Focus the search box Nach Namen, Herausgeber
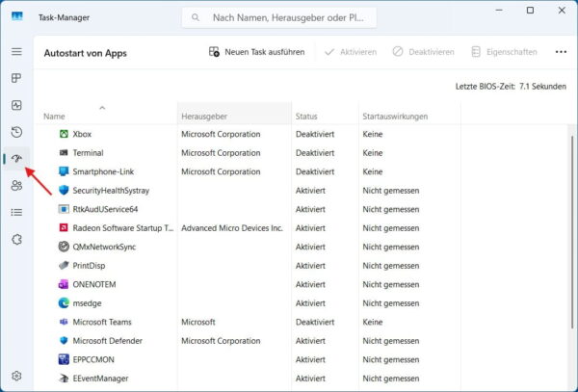 tap(279, 17)
